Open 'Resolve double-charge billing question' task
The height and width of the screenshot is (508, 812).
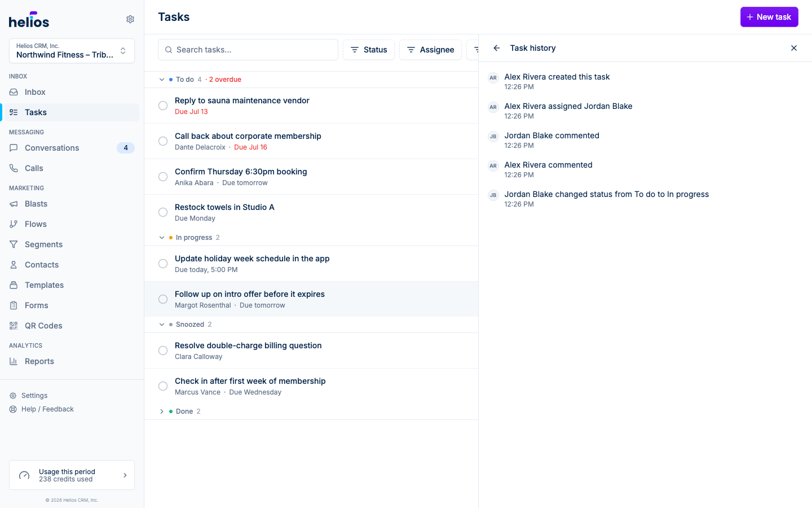point(311,351)
